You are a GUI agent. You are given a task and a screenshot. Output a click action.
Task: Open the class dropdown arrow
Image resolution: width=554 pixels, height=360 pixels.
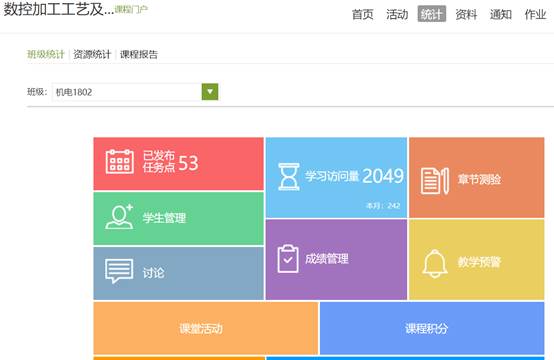pyautogui.click(x=210, y=92)
